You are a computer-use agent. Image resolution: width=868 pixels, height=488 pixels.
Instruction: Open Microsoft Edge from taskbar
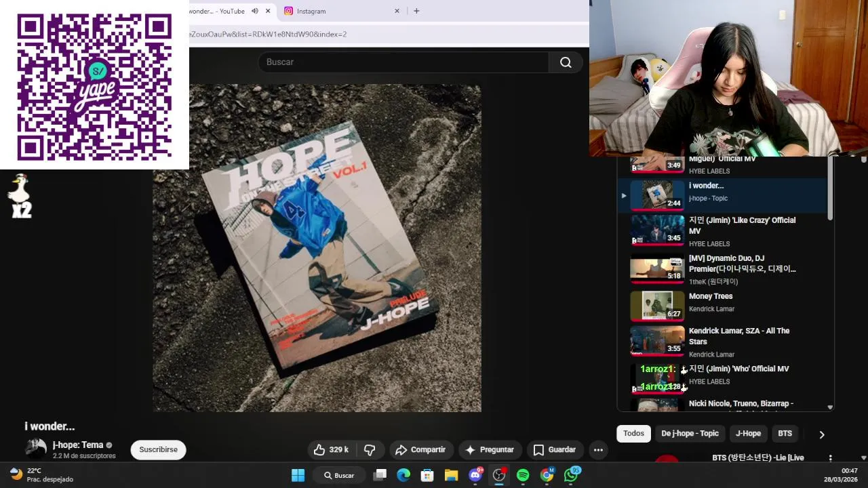[403, 475]
